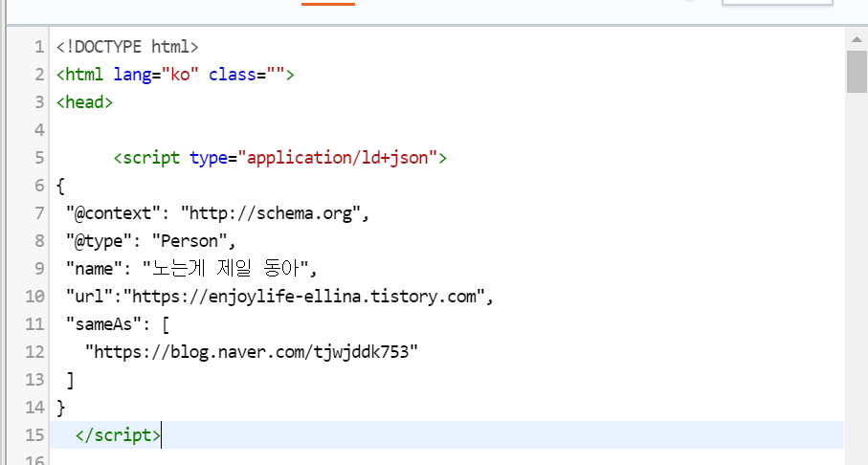
Task: Click the class="" attribute on line 2
Action: (x=246, y=75)
